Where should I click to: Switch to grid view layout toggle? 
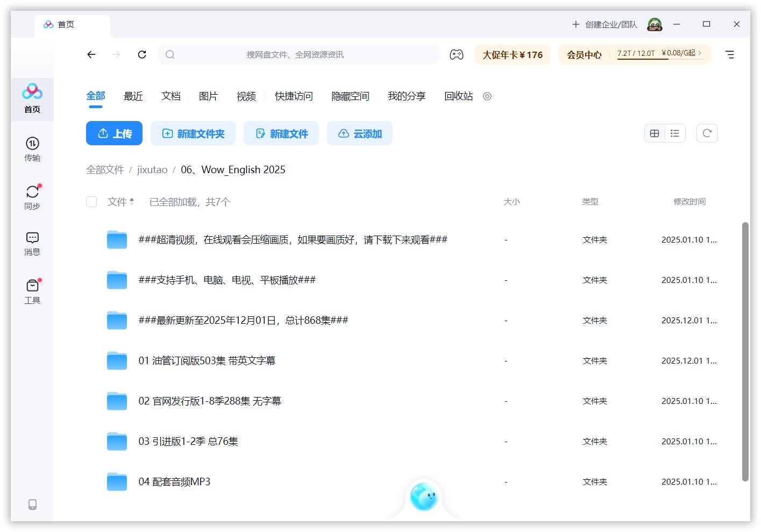pos(655,133)
